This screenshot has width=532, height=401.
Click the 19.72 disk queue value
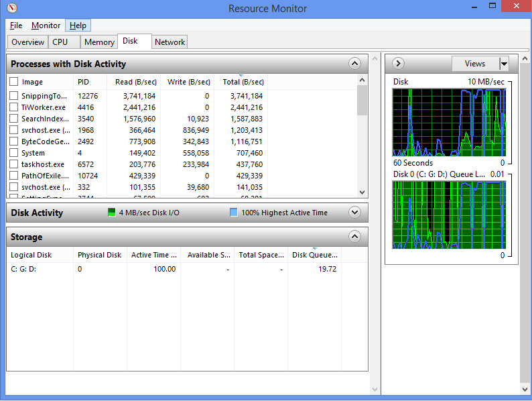(x=327, y=269)
